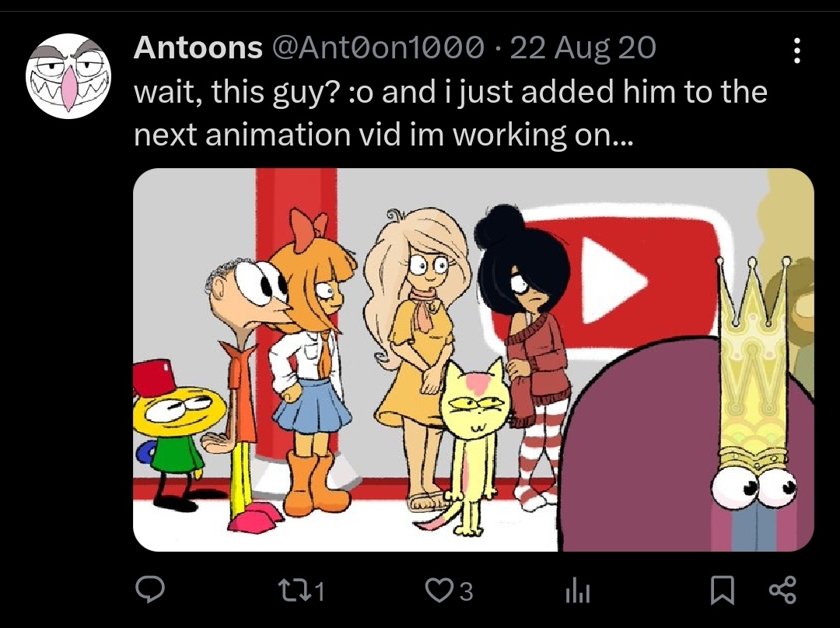Click the 22 Aug 20 timestamp
This screenshot has width=840, height=628.
583,49
